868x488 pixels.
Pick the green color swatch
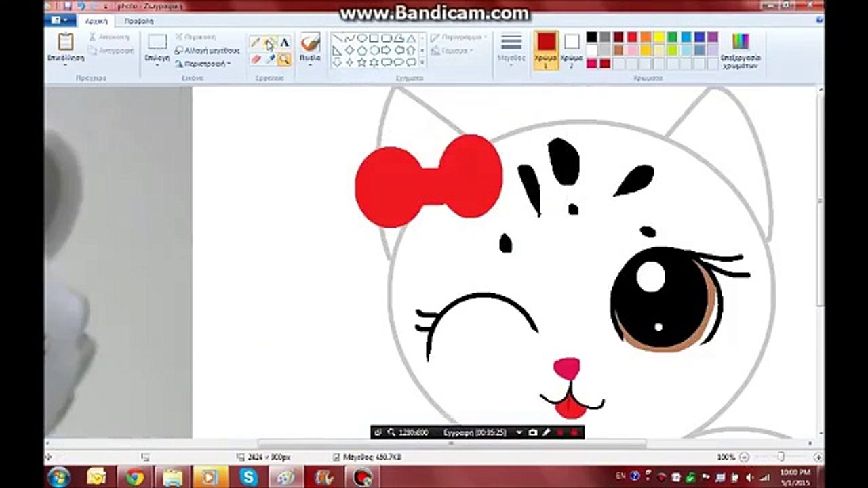tap(672, 37)
